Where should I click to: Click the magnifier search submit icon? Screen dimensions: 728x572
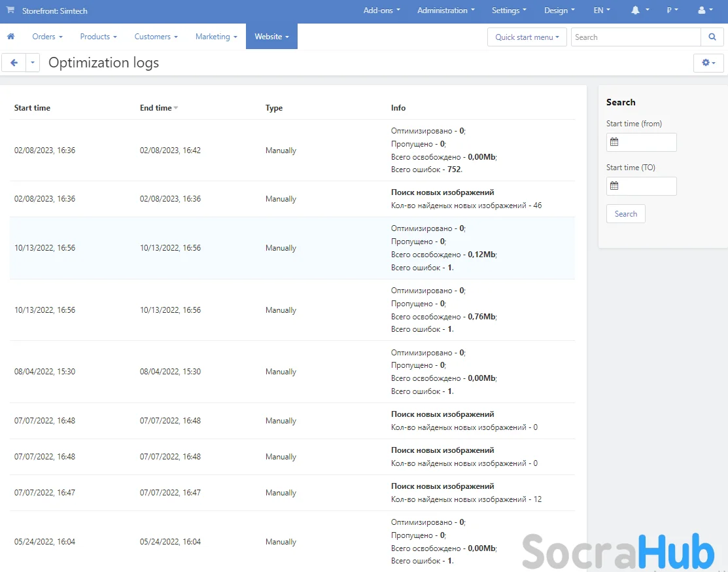coord(712,37)
